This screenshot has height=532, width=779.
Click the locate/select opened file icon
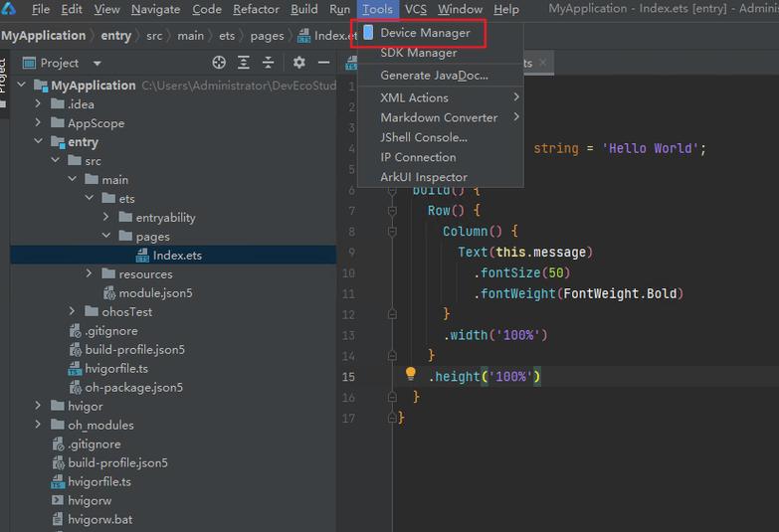tap(219, 63)
